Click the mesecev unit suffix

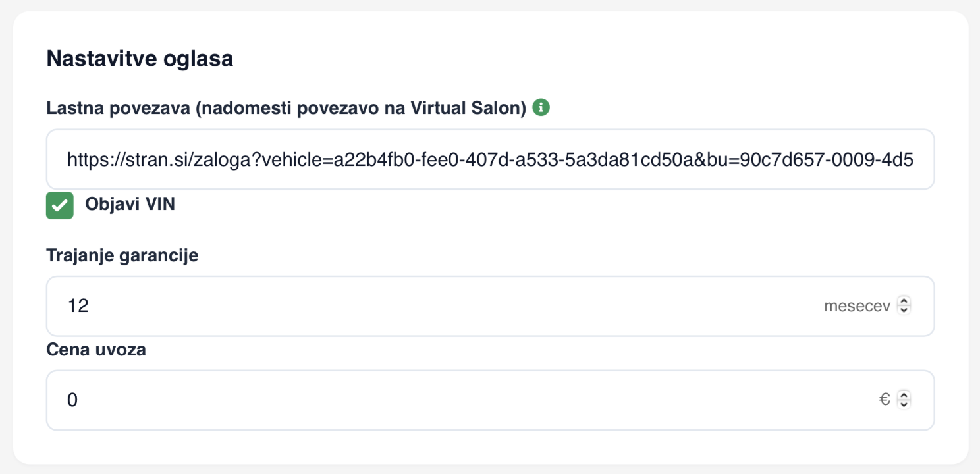click(857, 306)
